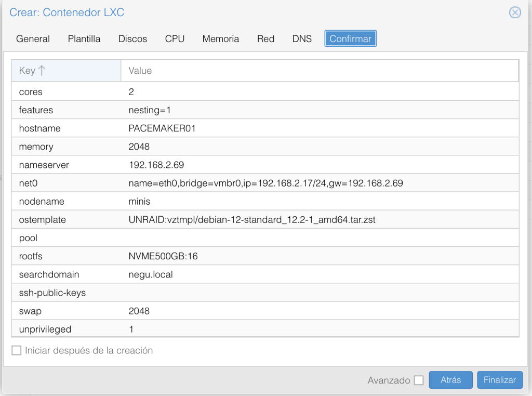This screenshot has width=532, height=396.
Task: Check the Avanzado checkbox
Action: point(419,380)
